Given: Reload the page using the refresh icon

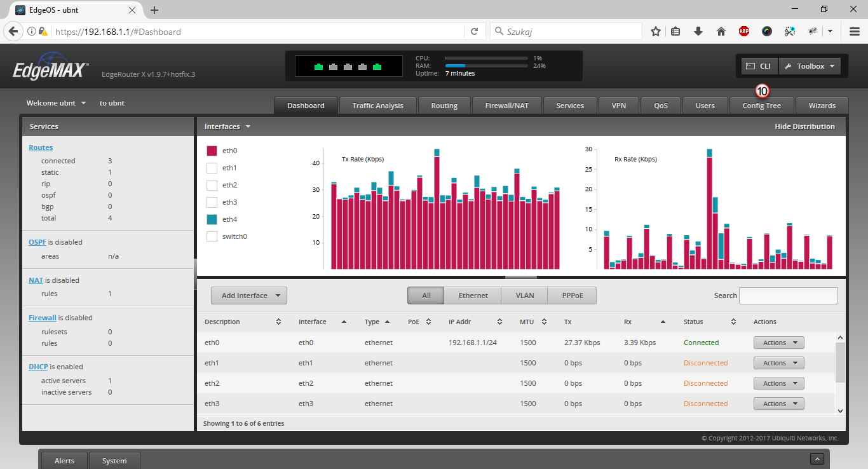Looking at the screenshot, I should click(x=474, y=31).
